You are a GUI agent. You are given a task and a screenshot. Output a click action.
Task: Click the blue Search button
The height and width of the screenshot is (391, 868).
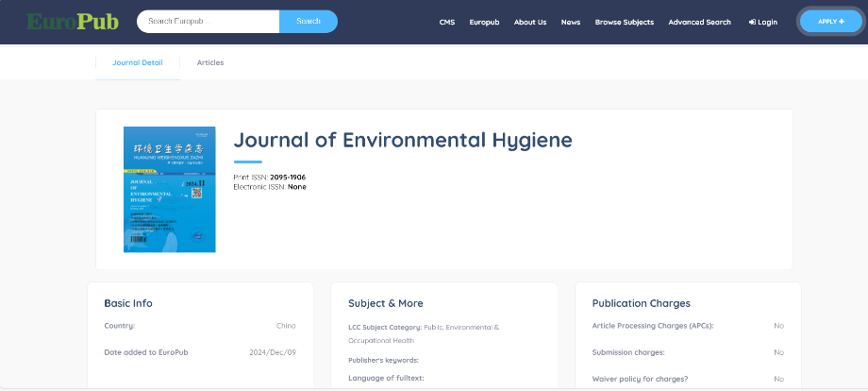pyautogui.click(x=309, y=22)
